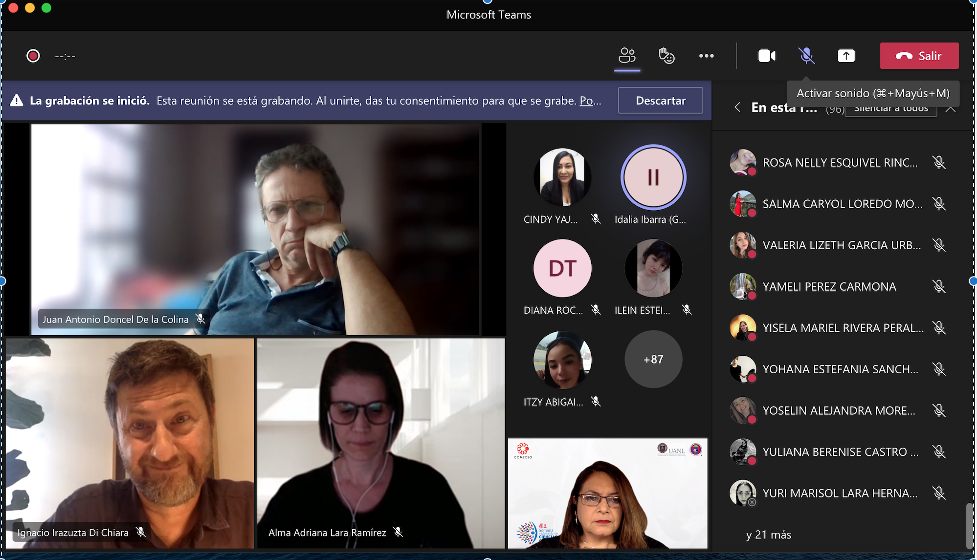Click mic icon on Alma Adriana Lara label
Viewport: 977px width, 560px height.
coord(398,532)
